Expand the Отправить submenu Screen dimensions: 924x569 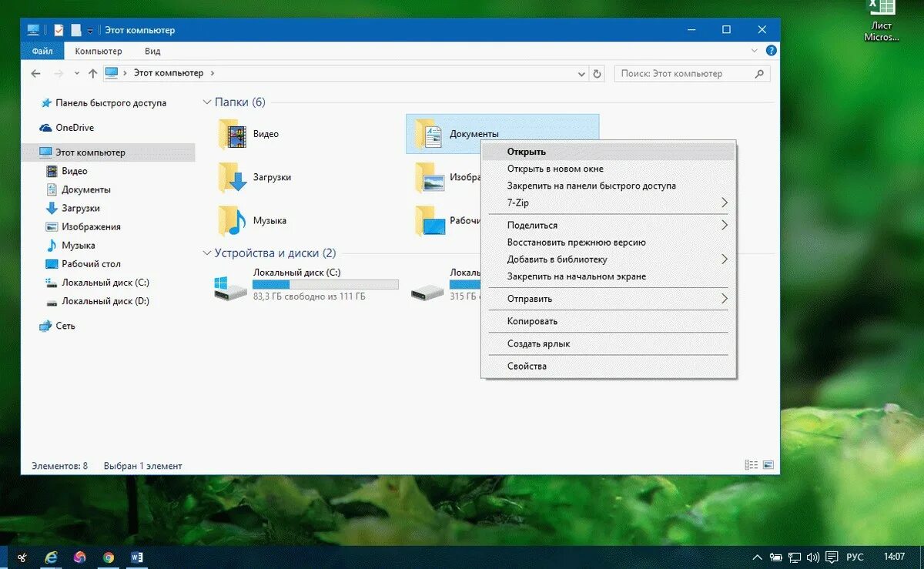coord(608,299)
